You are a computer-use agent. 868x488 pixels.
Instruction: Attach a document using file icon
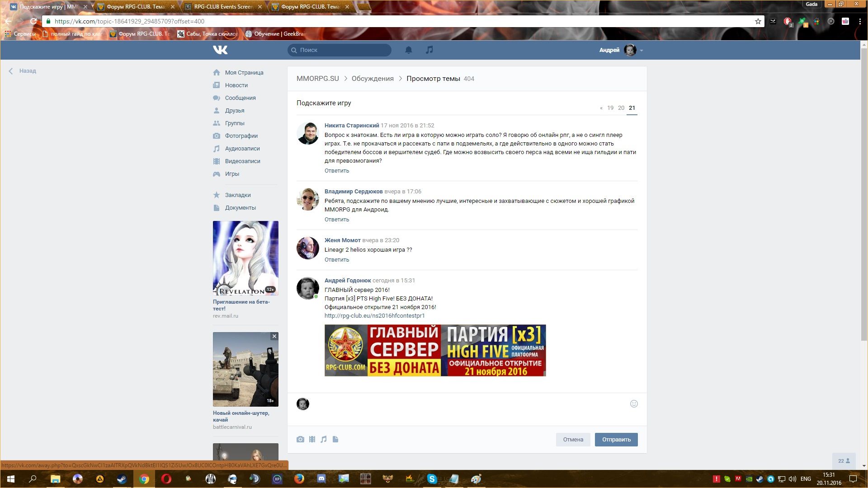tap(335, 439)
